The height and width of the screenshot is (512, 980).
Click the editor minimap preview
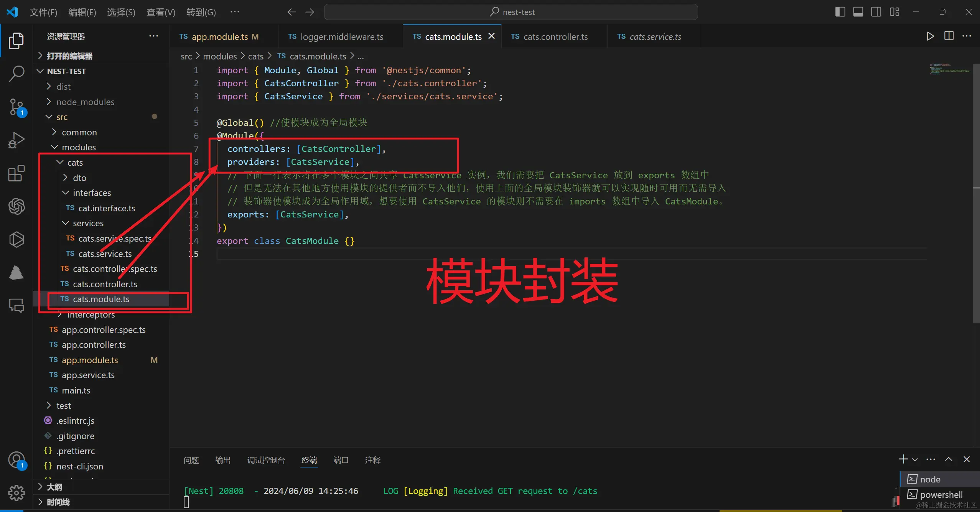pyautogui.click(x=950, y=69)
